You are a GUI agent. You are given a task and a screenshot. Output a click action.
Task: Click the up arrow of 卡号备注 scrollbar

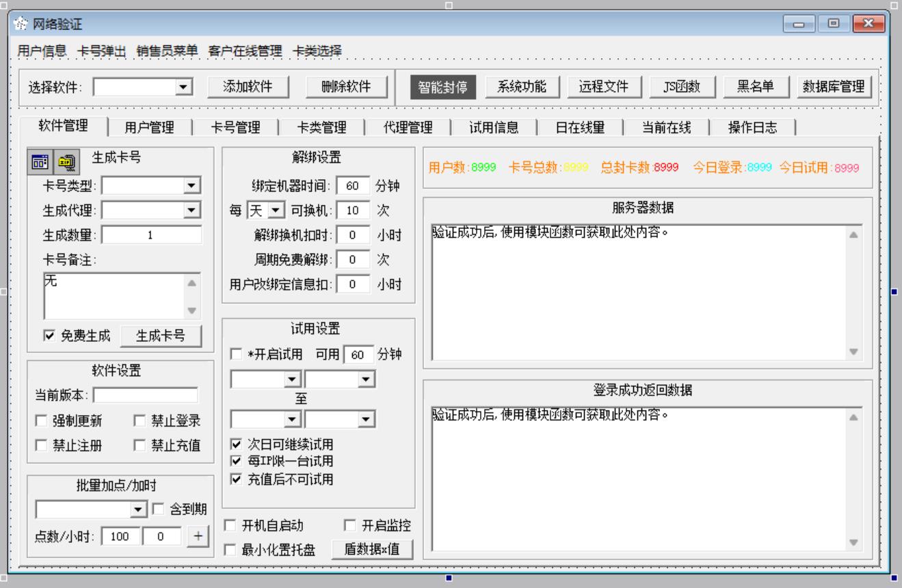pos(192,282)
